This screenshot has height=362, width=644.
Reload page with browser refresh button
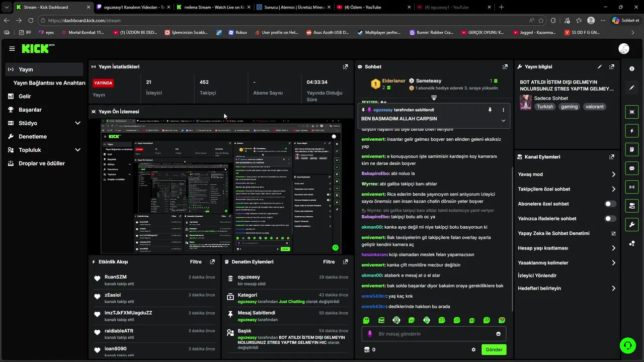(31, 21)
